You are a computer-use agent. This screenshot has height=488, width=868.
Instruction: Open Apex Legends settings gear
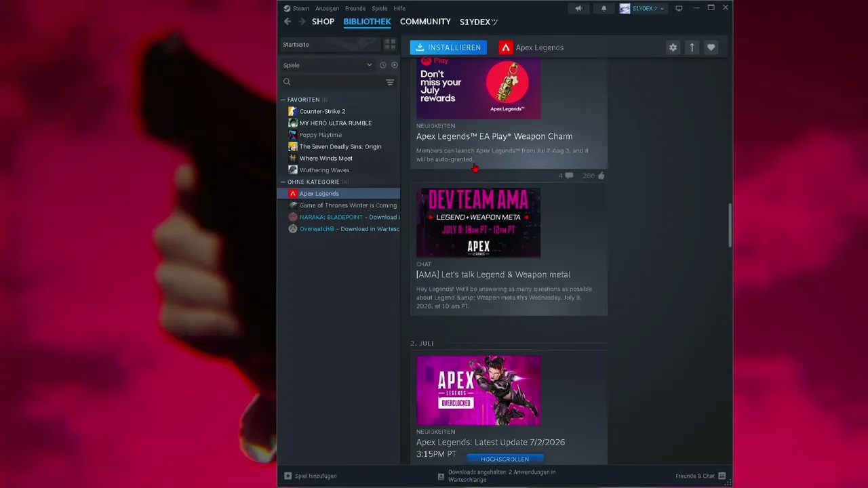coord(673,47)
